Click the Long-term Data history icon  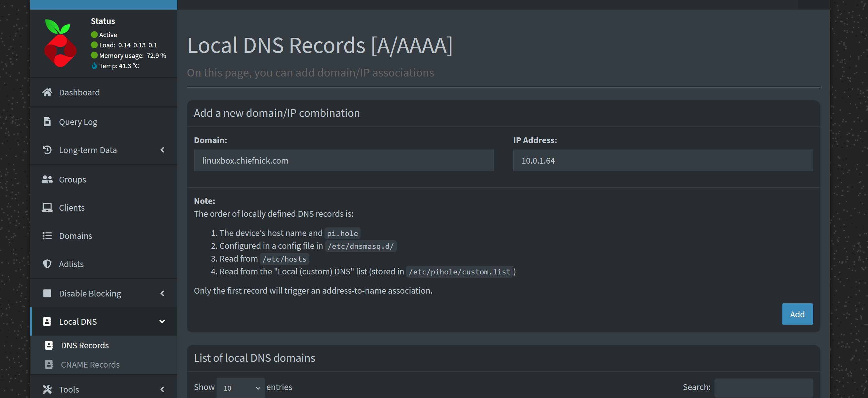(x=47, y=150)
